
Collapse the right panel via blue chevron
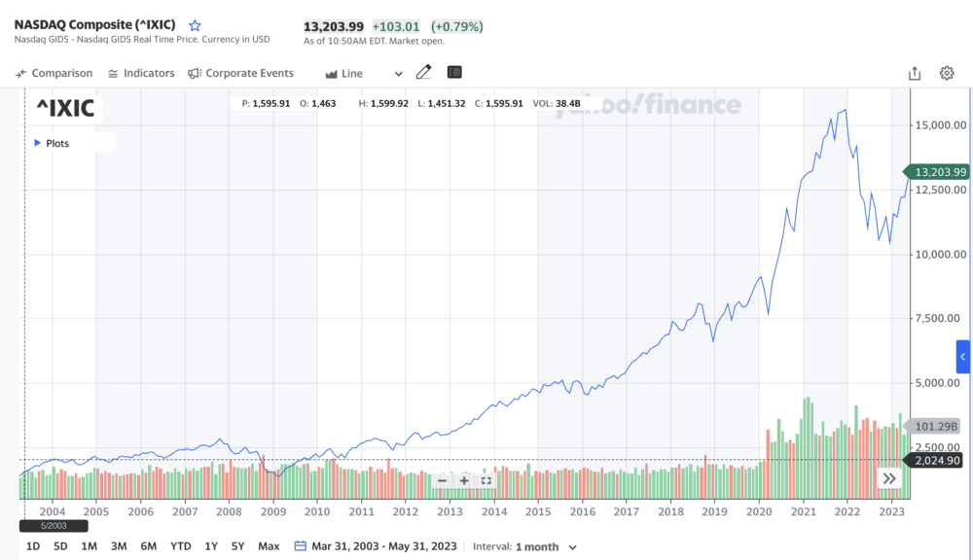pos(961,357)
